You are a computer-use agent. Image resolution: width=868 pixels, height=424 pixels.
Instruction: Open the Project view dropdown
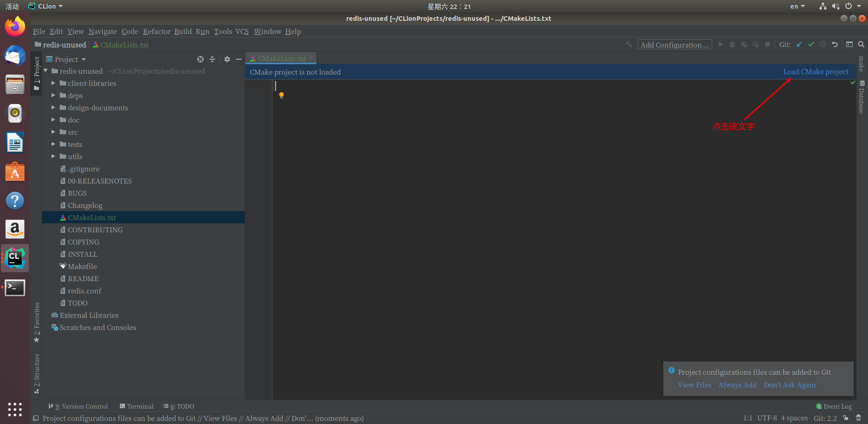click(x=66, y=59)
